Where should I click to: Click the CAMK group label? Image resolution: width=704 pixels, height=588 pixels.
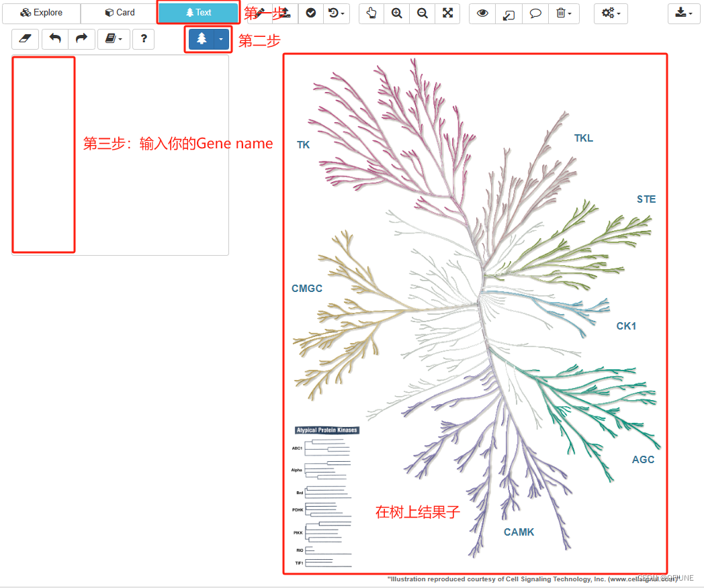click(519, 532)
